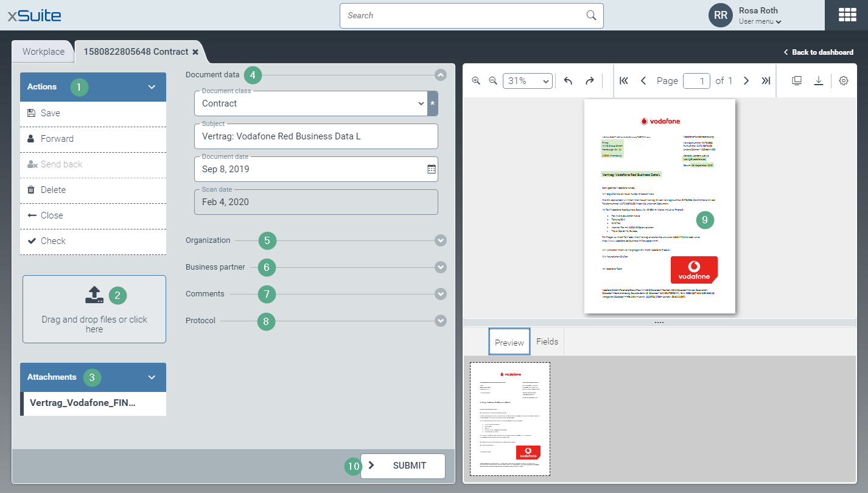The height and width of the screenshot is (493, 868).
Task: Switch to the Workplace tab
Action: point(43,52)
